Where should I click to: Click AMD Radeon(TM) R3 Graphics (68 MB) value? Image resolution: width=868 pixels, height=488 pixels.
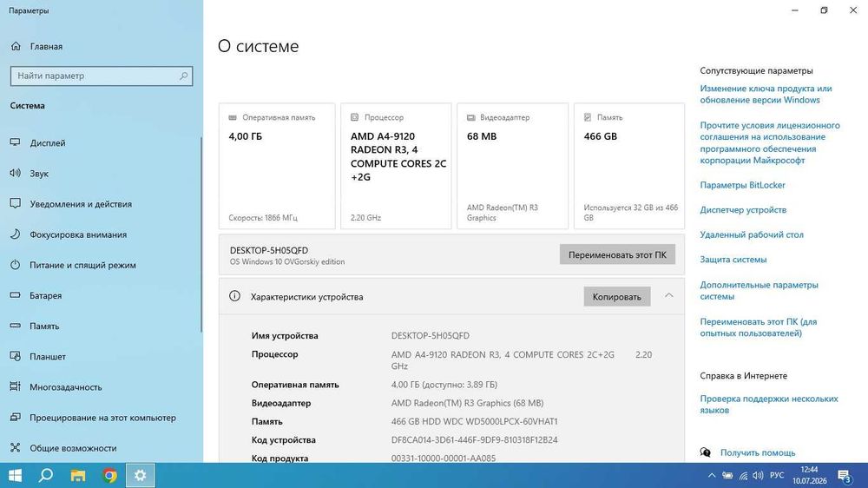pyautogui.click(x=467, y=403)
